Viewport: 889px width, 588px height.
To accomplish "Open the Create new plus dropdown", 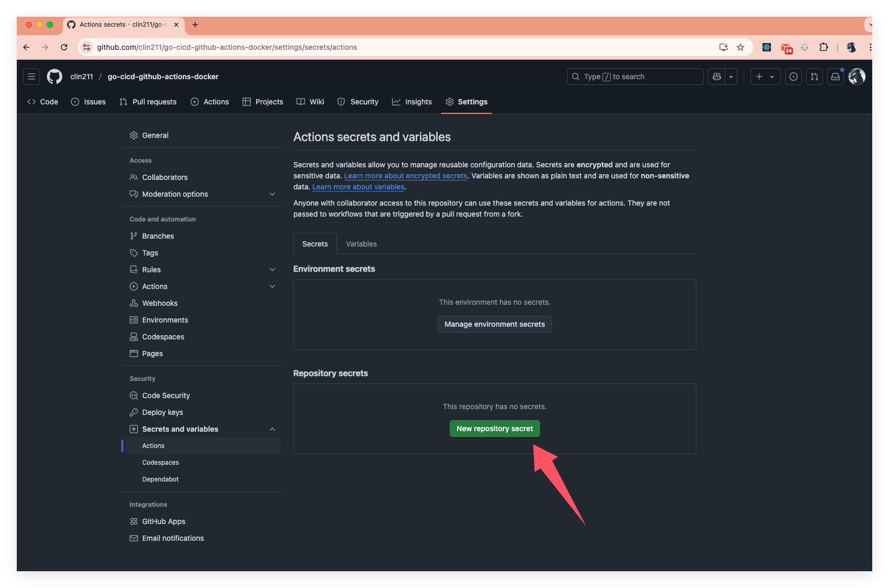I will pyautogui.click(x=765, y=77).
